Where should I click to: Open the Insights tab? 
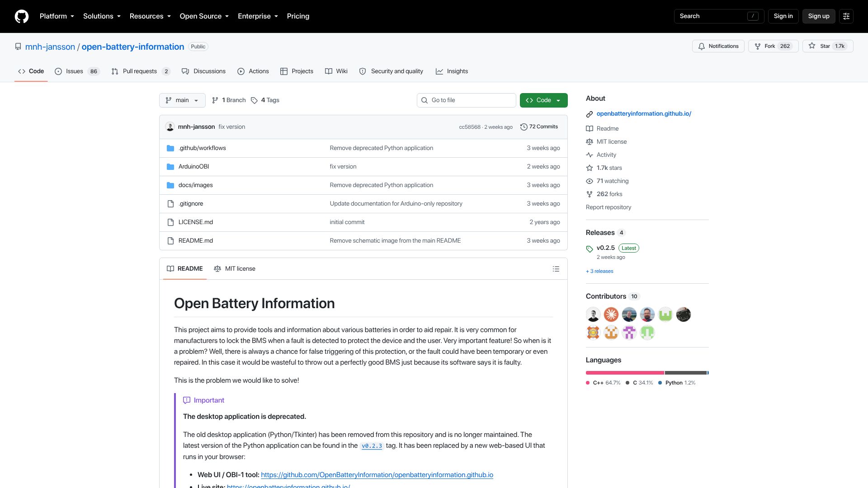(452, 71)
